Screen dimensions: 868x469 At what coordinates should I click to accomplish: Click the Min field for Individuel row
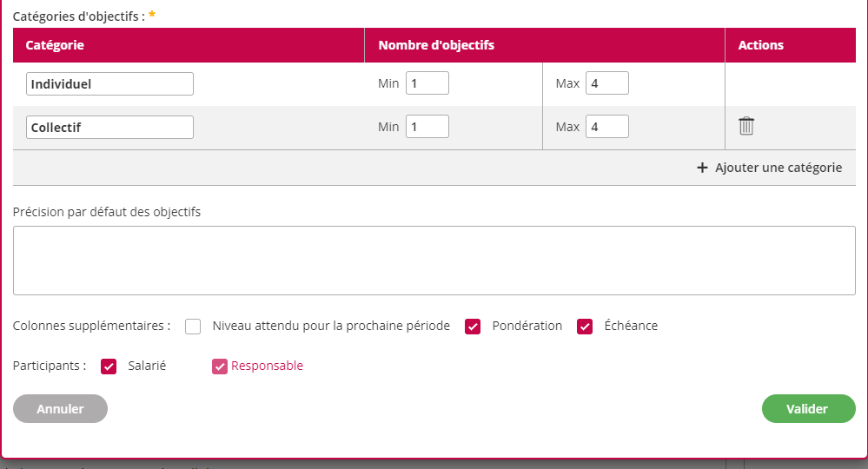coord(427,83)
